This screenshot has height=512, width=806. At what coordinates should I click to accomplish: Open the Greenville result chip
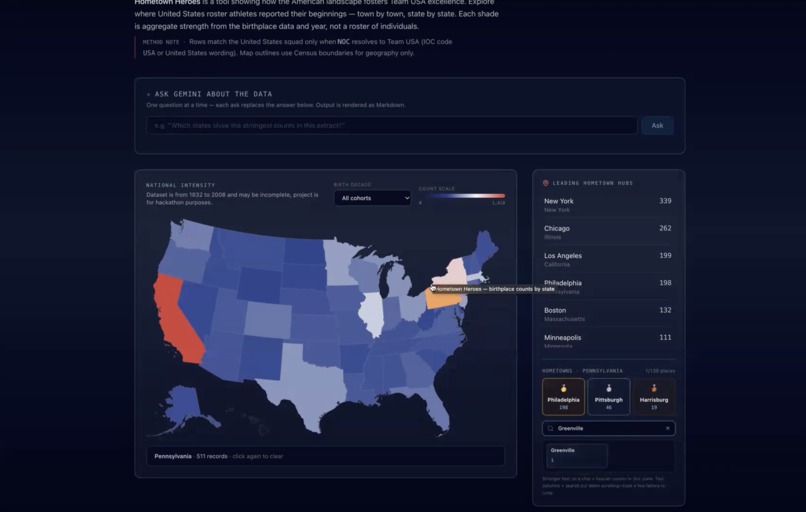click(577, 455)
